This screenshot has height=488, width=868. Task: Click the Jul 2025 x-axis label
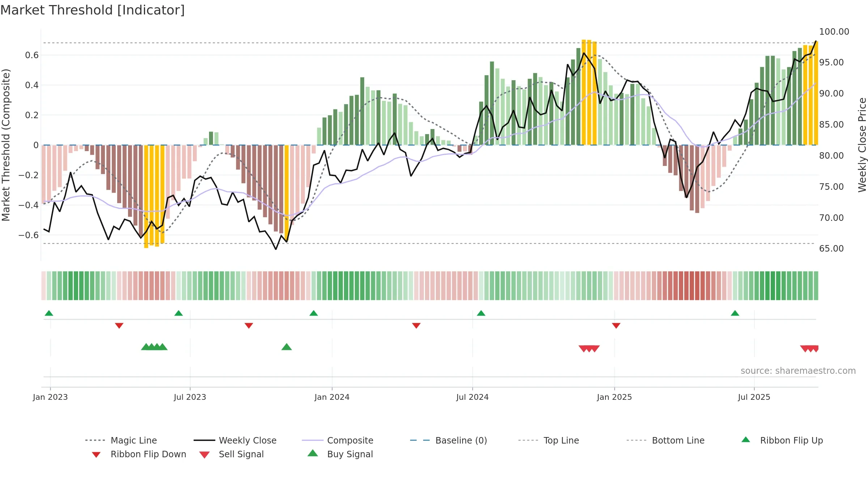754,397
